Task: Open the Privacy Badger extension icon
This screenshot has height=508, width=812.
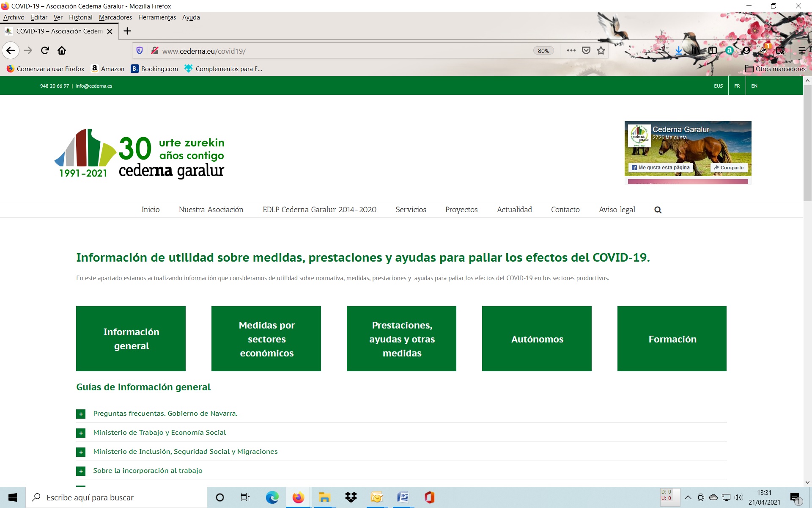Action: tap(764, 50)
